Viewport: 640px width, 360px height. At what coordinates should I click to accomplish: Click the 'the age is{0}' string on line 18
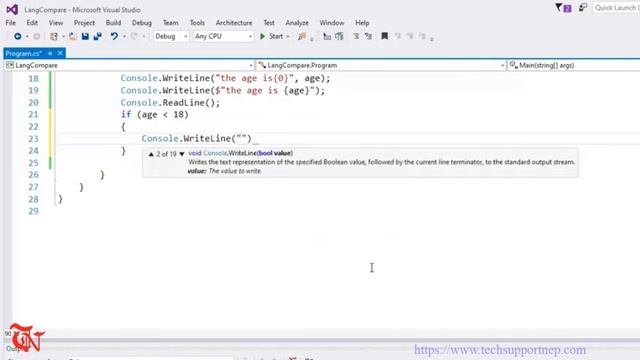tap(255, 78)
